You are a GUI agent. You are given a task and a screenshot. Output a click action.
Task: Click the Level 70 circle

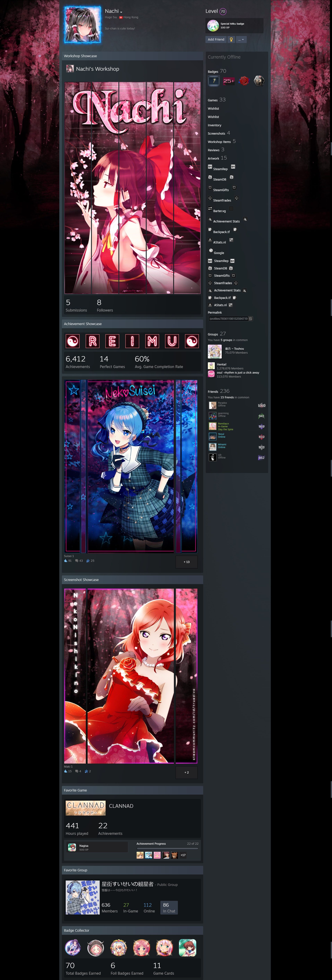point(223,11)
